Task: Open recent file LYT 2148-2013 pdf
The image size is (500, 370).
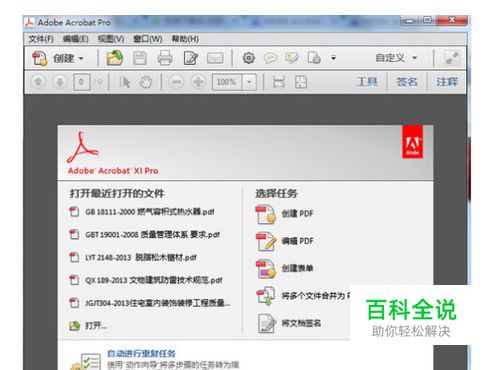Action: 133,257
